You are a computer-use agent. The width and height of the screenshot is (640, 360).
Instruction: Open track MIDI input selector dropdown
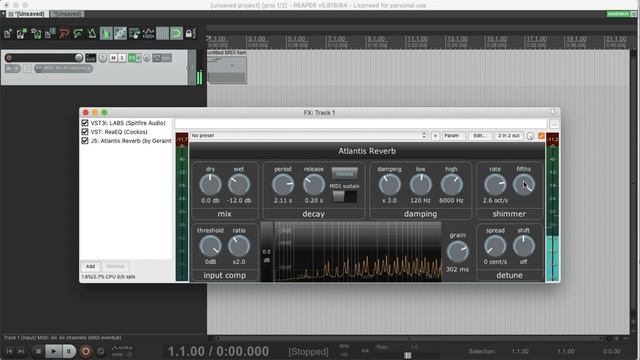coord(63,69)
